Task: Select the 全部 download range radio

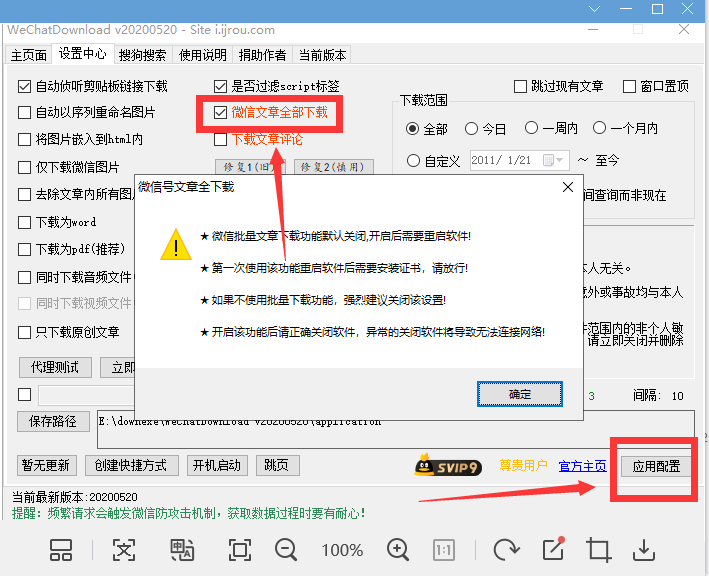Action: 412,129
